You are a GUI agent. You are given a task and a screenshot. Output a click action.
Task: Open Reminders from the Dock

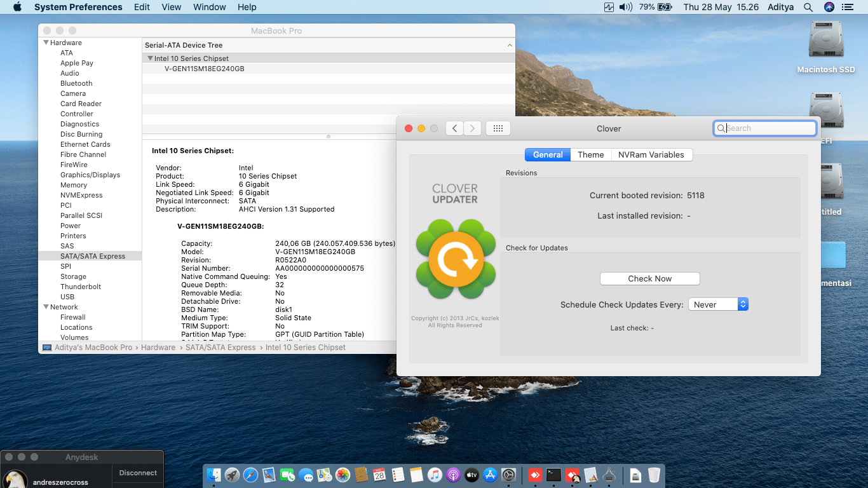click(398, 475)
